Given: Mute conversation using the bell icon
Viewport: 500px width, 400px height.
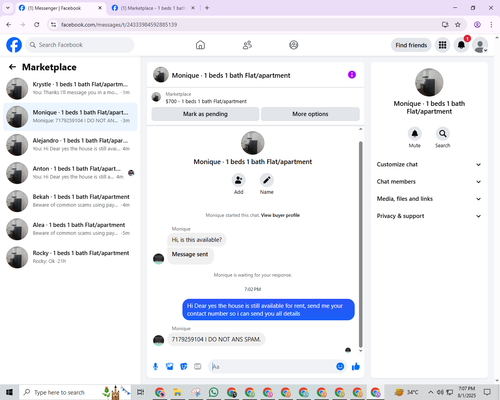Looking at the screenshot, I should [x=415, y=134].
